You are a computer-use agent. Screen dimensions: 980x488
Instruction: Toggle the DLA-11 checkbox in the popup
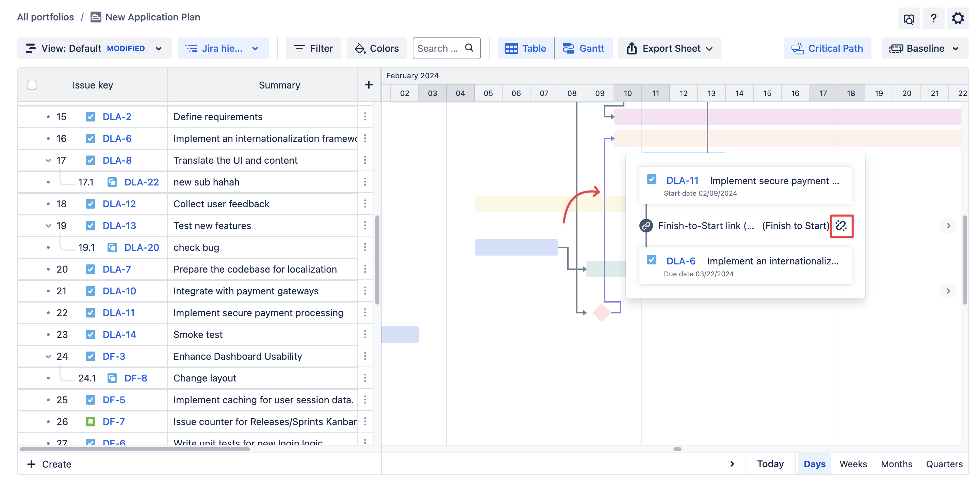click(x=652, y=179)
